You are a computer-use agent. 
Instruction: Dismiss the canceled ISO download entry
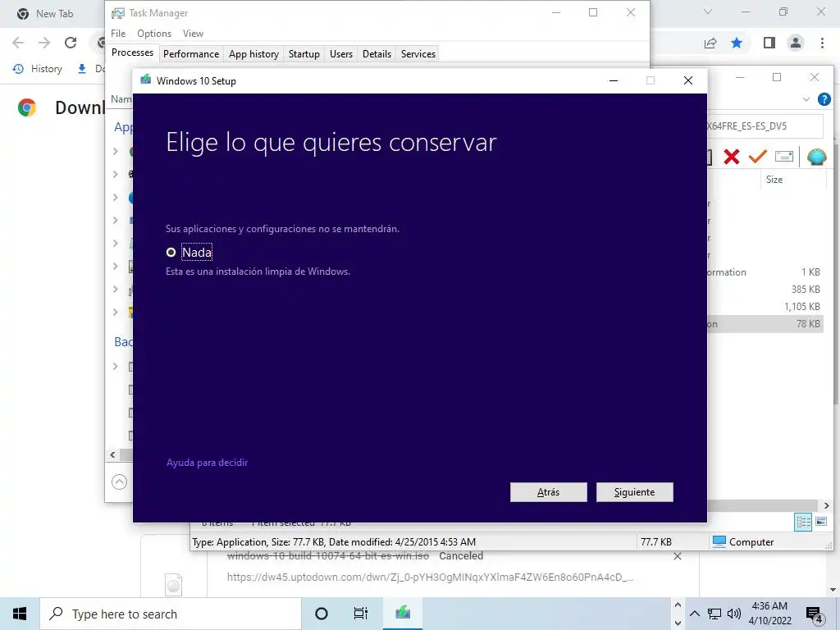[677, 557]
